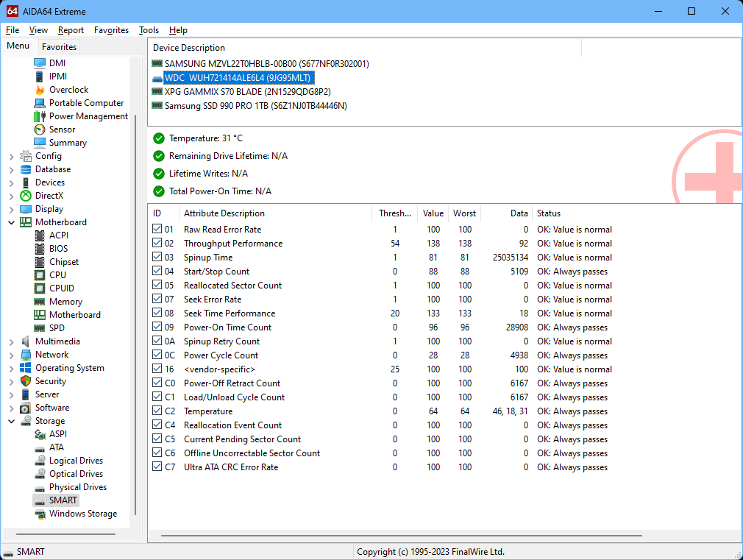743x560 pixels.
Task: Open the Tools menu
Action: pyautogui.click(x=149, y=30)
